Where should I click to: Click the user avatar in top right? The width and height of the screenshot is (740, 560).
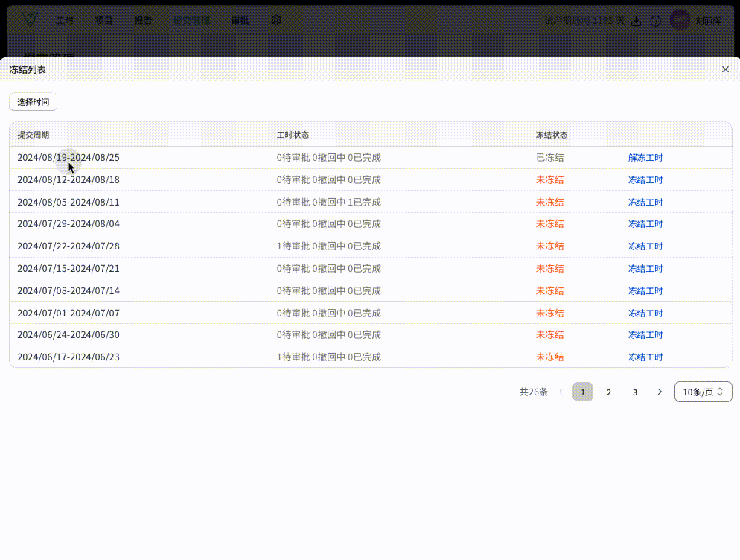(x=680, y=20)
